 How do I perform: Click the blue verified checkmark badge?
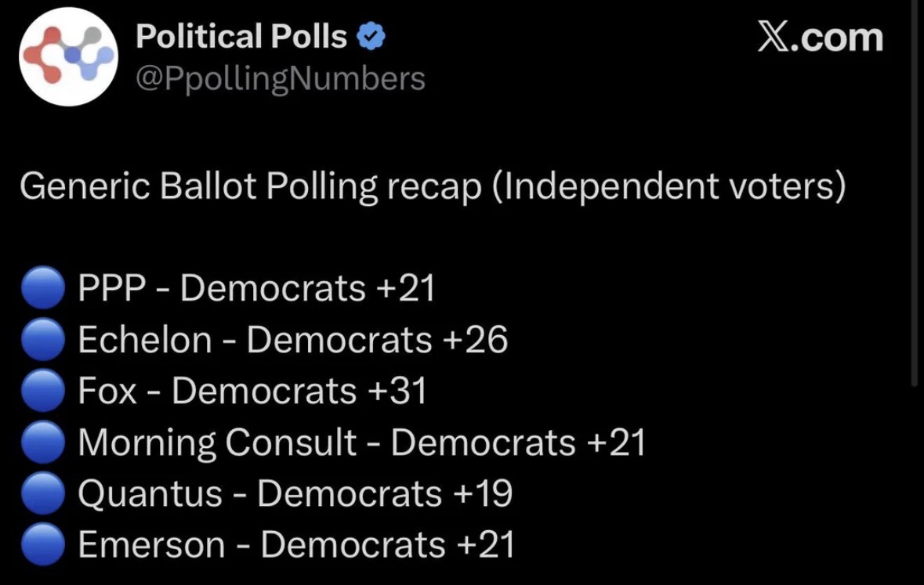click(368, 37)
